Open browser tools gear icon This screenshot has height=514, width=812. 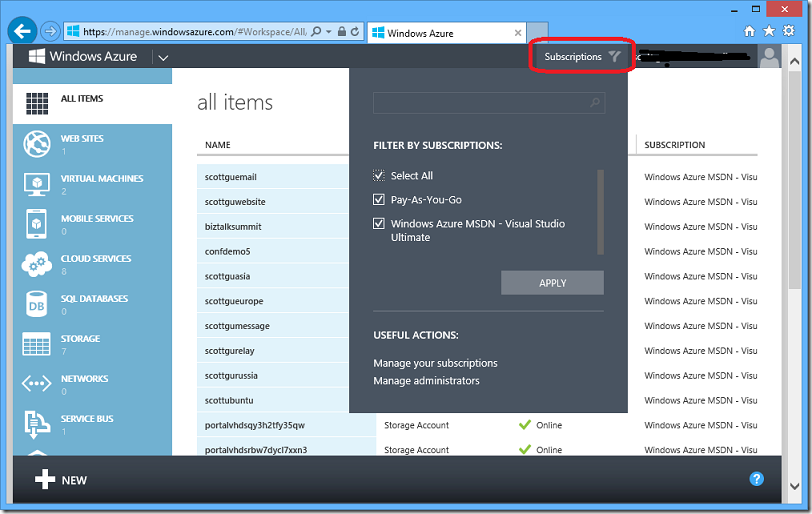(x=789, y=31)
